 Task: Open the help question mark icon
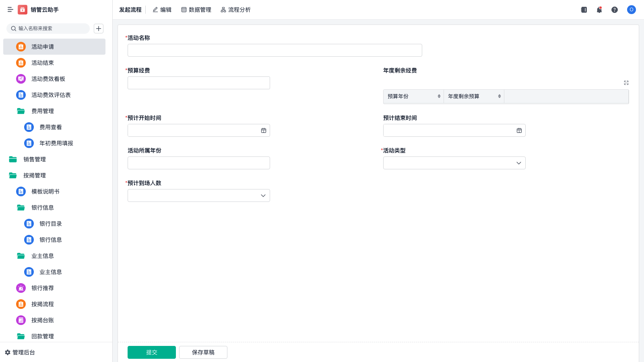click(615, 10)
